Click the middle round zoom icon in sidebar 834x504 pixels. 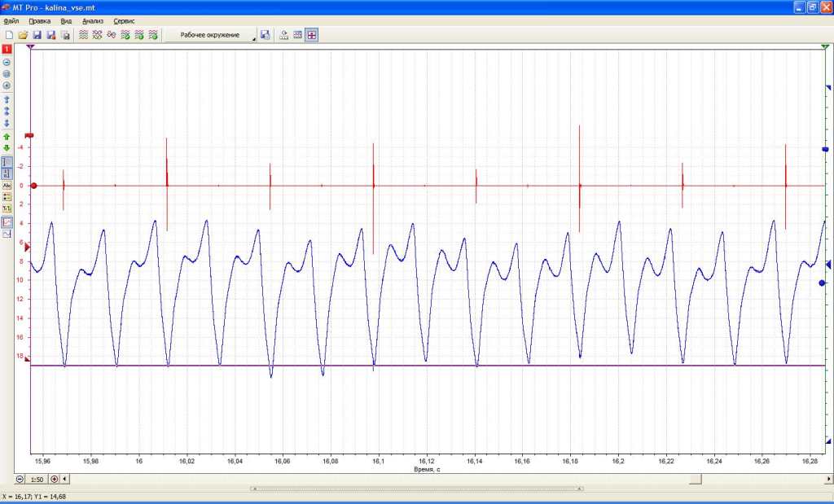(x=7, y=74)
